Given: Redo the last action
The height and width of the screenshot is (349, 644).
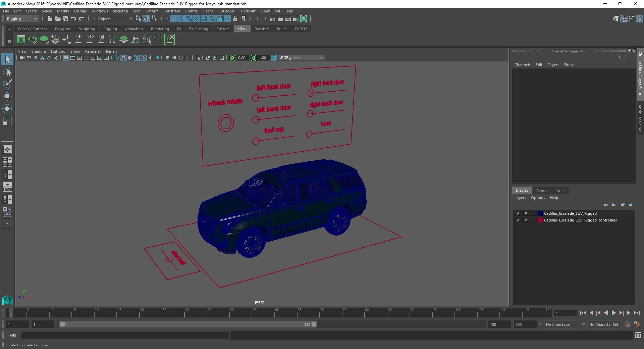Looking at the screenshot, I should click(82, 19).
